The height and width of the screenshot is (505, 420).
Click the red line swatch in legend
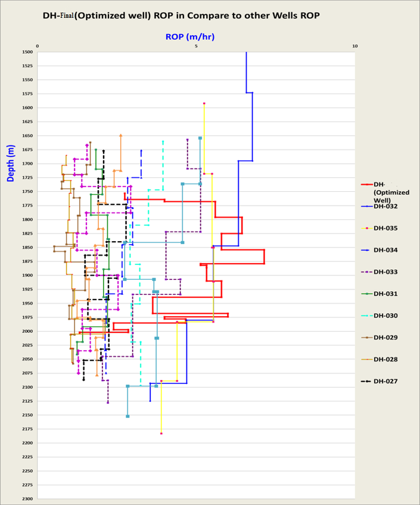366,185
